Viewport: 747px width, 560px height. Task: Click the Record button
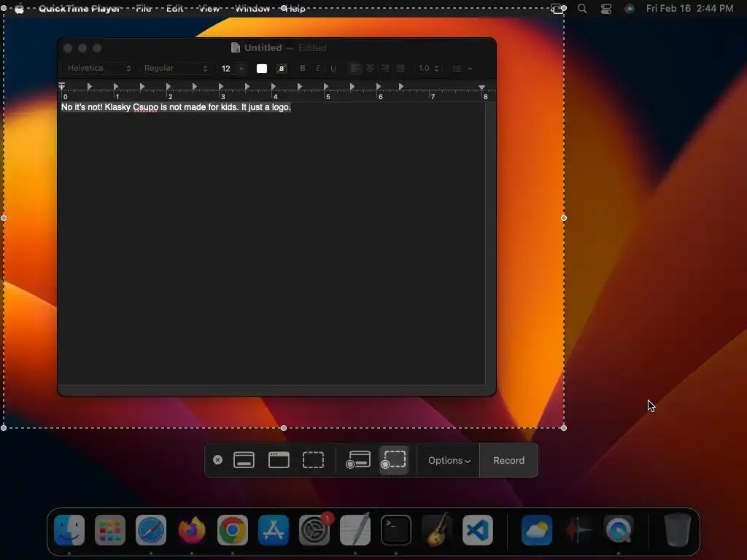click(x=508, y=461)
